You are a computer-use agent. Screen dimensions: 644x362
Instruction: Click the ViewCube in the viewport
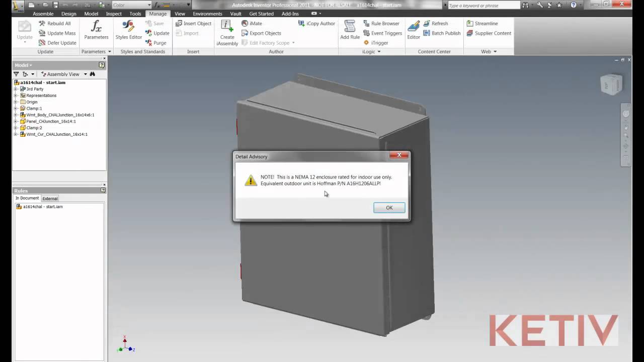coord(612,84)
